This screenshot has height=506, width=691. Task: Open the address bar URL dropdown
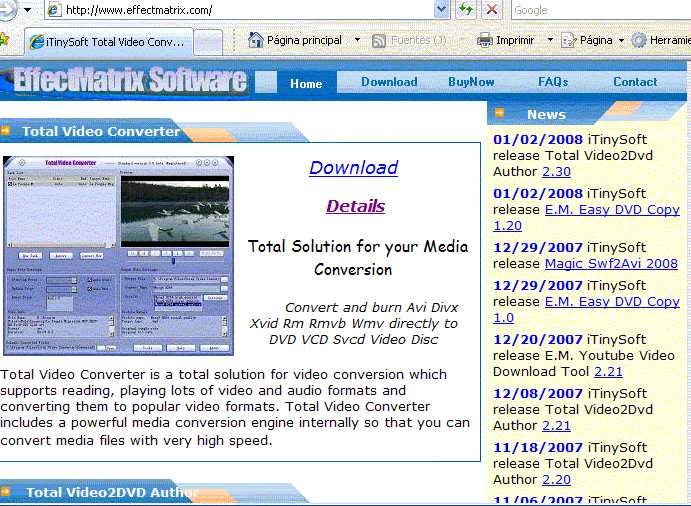pyautogui.click(x=442, y=9)
